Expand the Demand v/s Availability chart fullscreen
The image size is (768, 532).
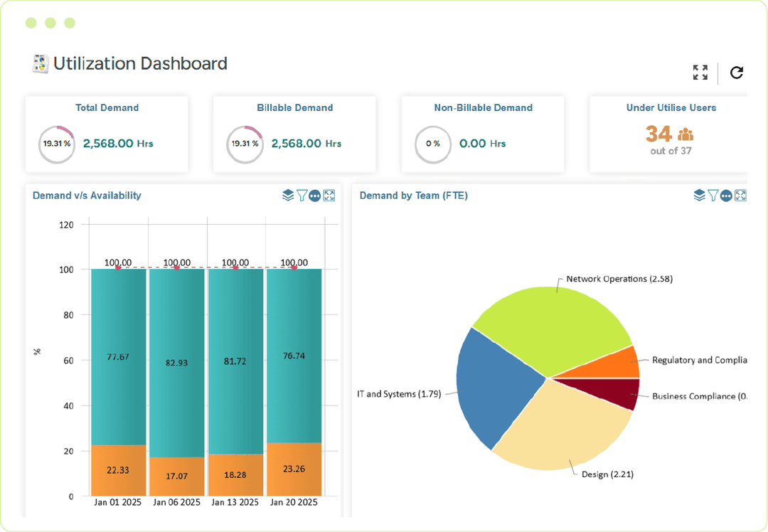(x=329, y=195)
